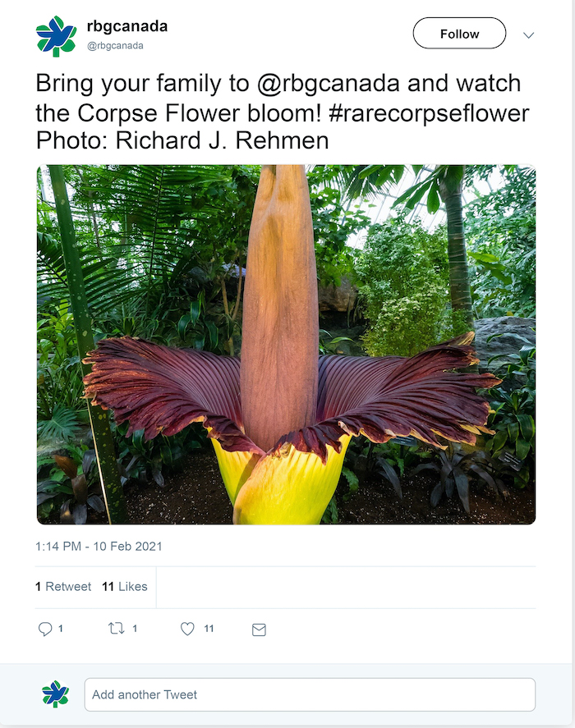Viewport: 575px width, 728px height.
Task: Retweet using the arrows icon
Action: click(x=116, y=629)
